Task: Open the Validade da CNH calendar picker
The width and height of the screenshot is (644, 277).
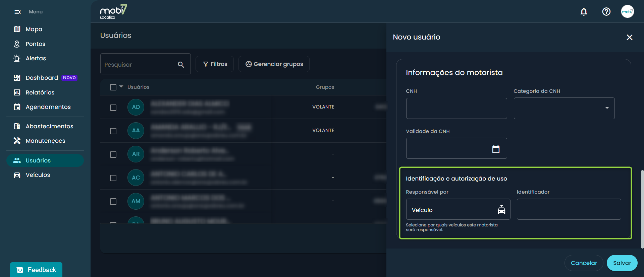Action: click(496, 149)
